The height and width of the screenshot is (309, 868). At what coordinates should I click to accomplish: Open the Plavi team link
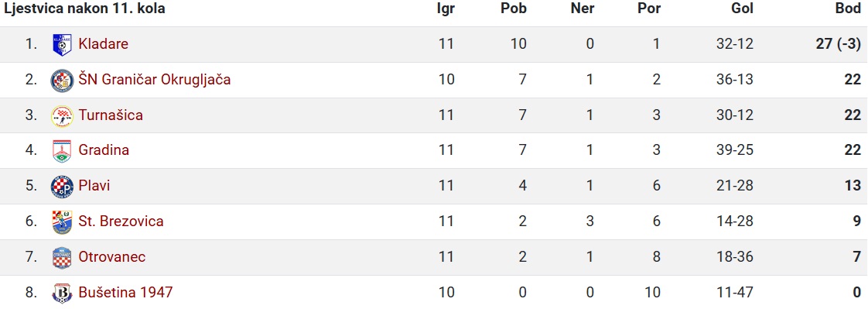(x=94, y=186)
